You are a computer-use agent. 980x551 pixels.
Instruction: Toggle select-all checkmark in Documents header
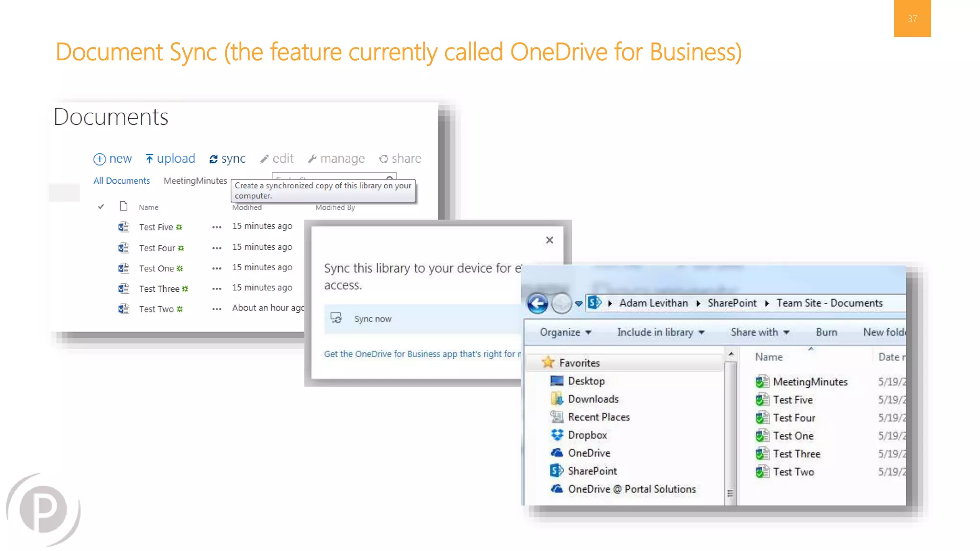[100, 207]
